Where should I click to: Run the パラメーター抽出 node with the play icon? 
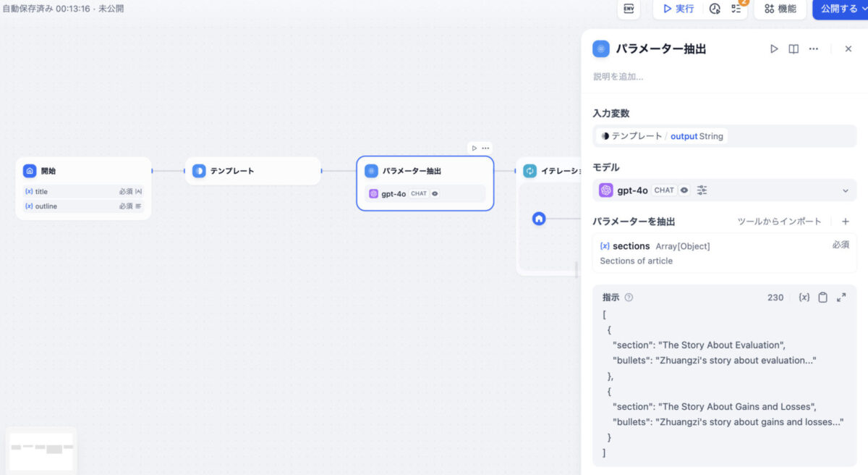(773, 49)
